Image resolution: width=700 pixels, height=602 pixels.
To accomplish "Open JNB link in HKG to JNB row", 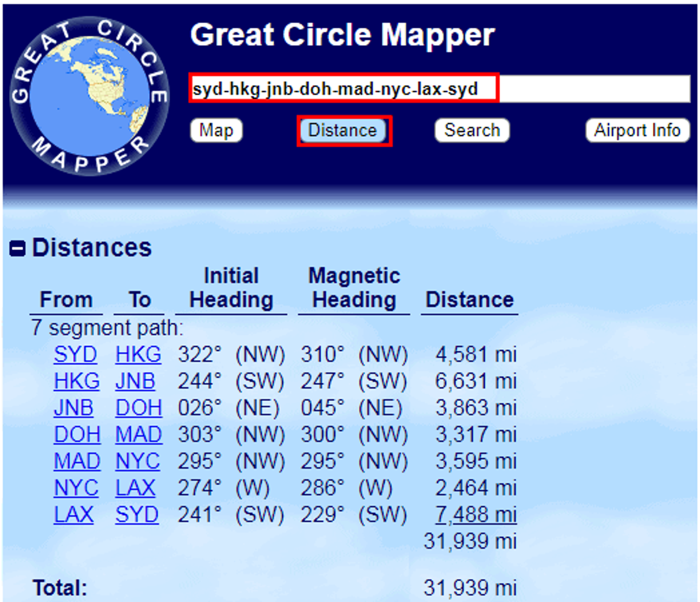I will point(135,381).
